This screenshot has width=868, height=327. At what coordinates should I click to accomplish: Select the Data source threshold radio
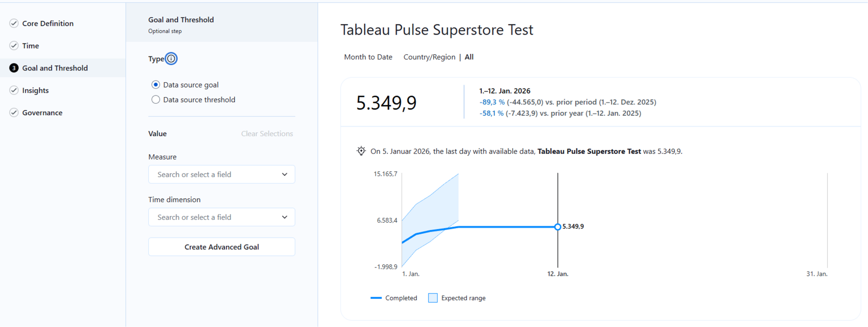pyautogui.click(x=156, y=100)
